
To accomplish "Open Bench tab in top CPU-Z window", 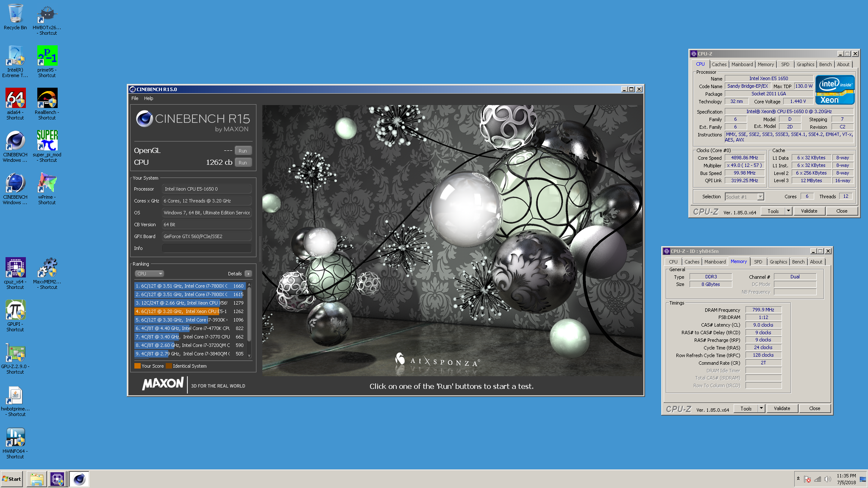I will click(x=825, y=64).
